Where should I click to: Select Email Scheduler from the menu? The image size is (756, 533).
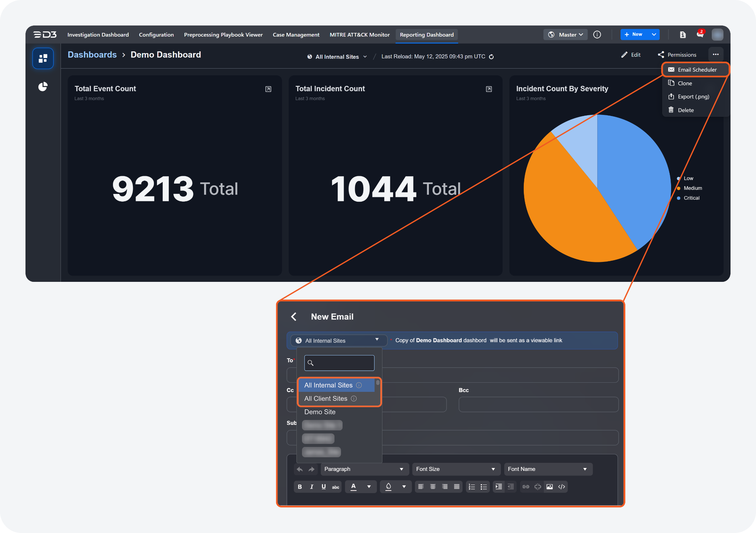(x=697, y=70)
